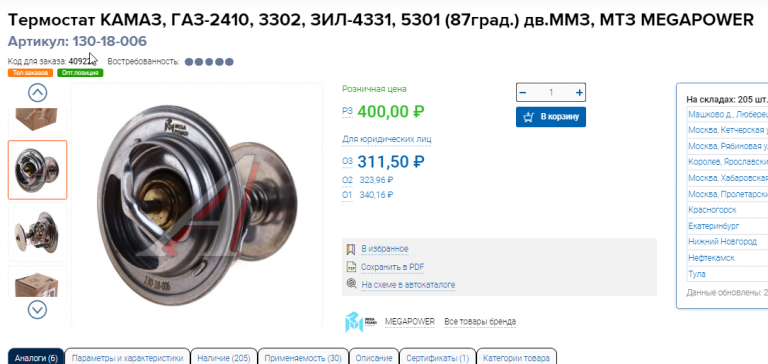This screenshot has width=768, height=364.
Task: Open the Применяемость (30) tab
Action: pyautogui.click(x=303, y=358)
